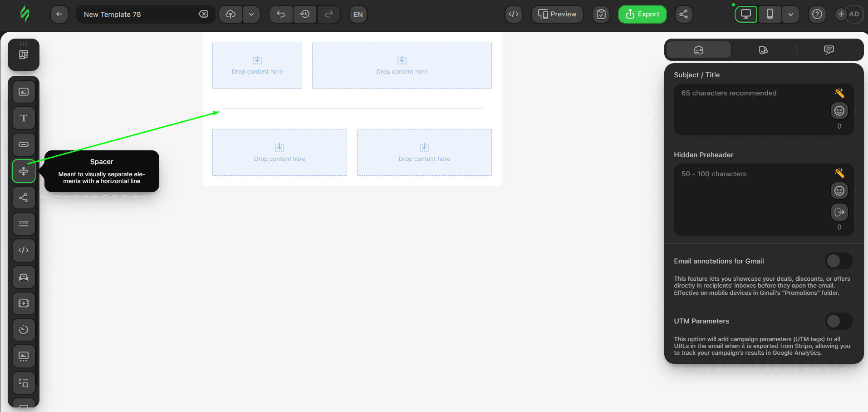Select the Text block tool
This screenshot has width=868, height=412.
point(24,118)
